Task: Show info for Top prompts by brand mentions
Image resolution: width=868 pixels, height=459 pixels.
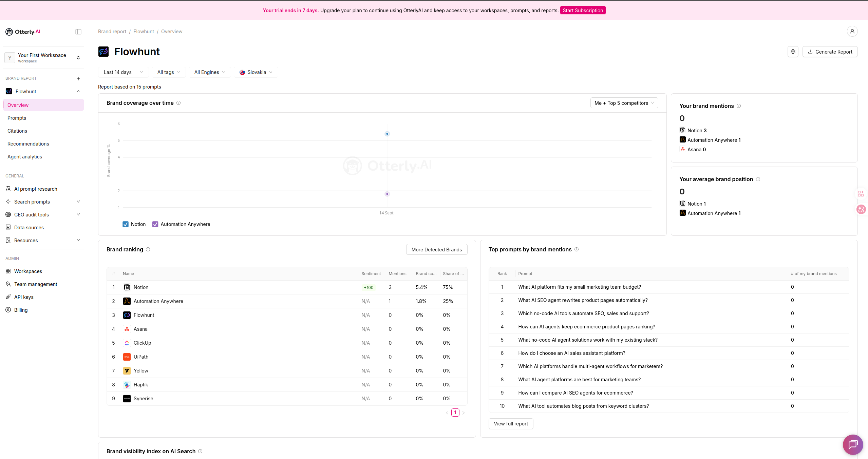Action: click(x=577, y=249)
